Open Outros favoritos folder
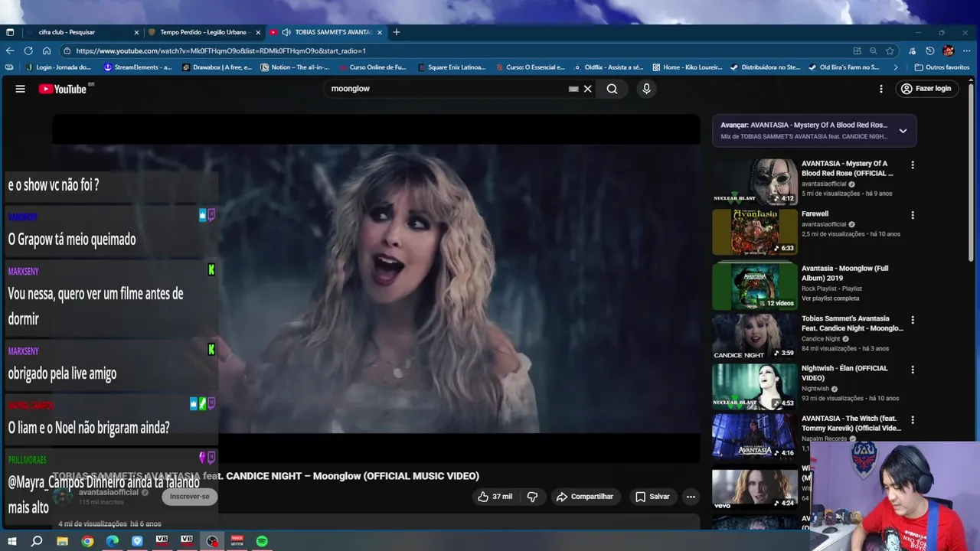This screenshot has width=980, height=551. click(942, 67)
